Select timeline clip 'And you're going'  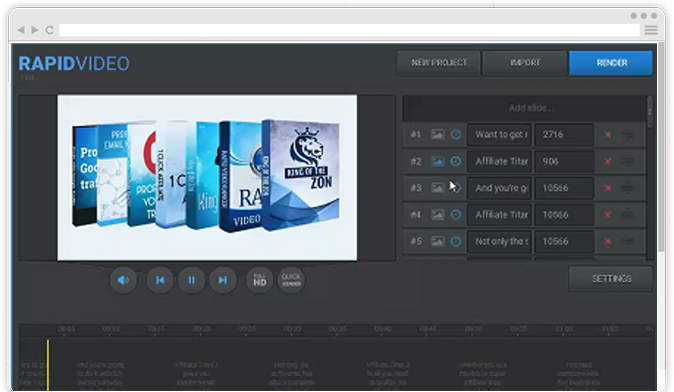coord(100,374)
